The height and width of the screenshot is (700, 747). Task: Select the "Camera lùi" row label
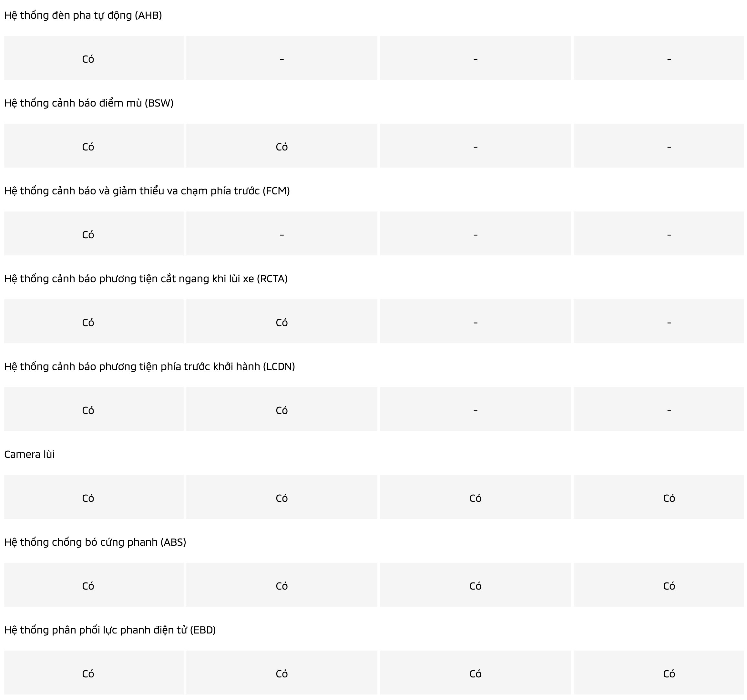pos(29,454)
